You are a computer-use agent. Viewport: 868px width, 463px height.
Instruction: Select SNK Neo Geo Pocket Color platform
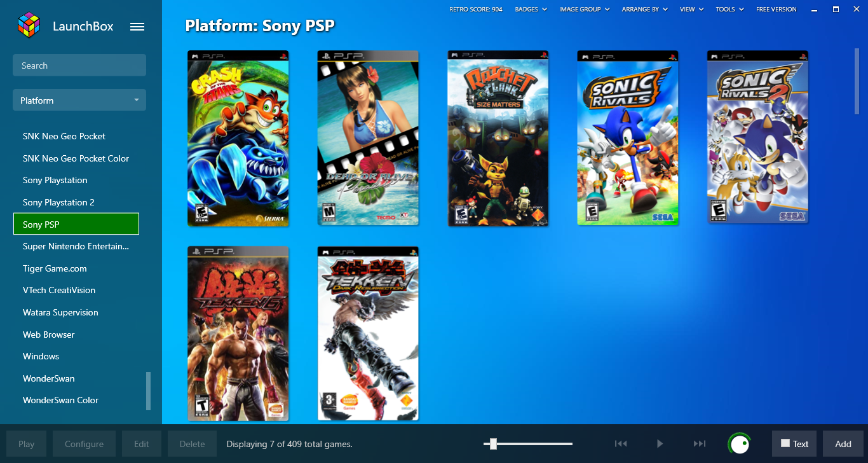[x=76, y=158]
